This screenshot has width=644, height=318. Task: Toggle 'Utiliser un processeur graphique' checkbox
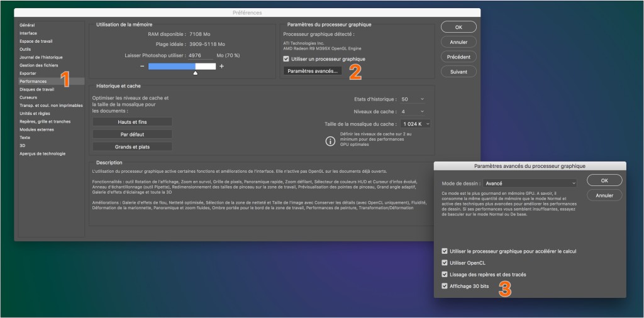coord(287,59)
